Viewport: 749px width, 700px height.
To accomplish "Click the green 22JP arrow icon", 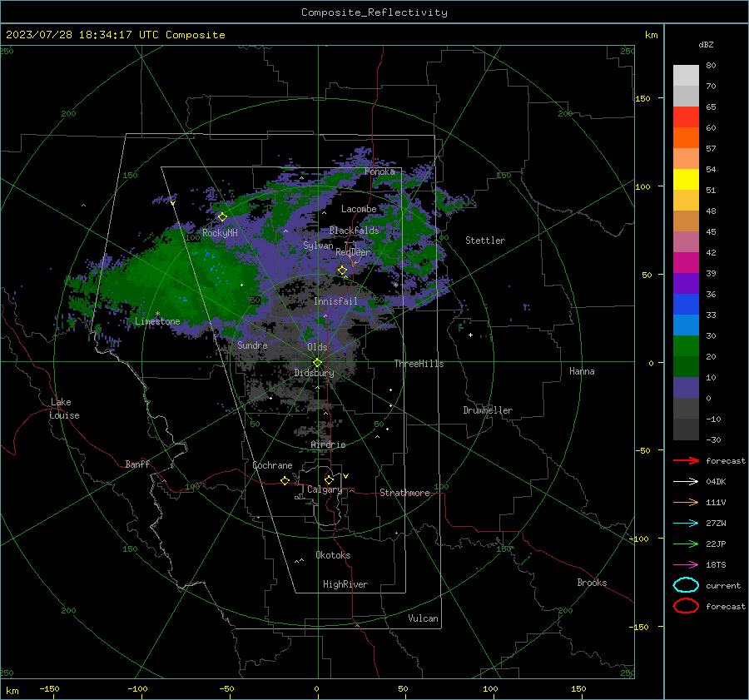I will pos(686,544).
